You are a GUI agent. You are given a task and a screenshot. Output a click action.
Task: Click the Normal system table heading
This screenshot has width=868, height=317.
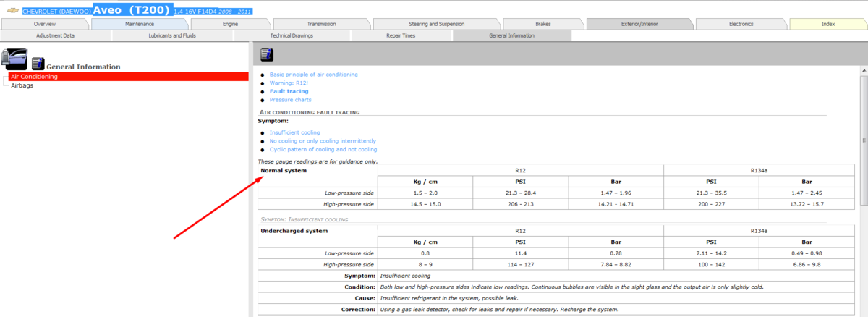point(284,171)
